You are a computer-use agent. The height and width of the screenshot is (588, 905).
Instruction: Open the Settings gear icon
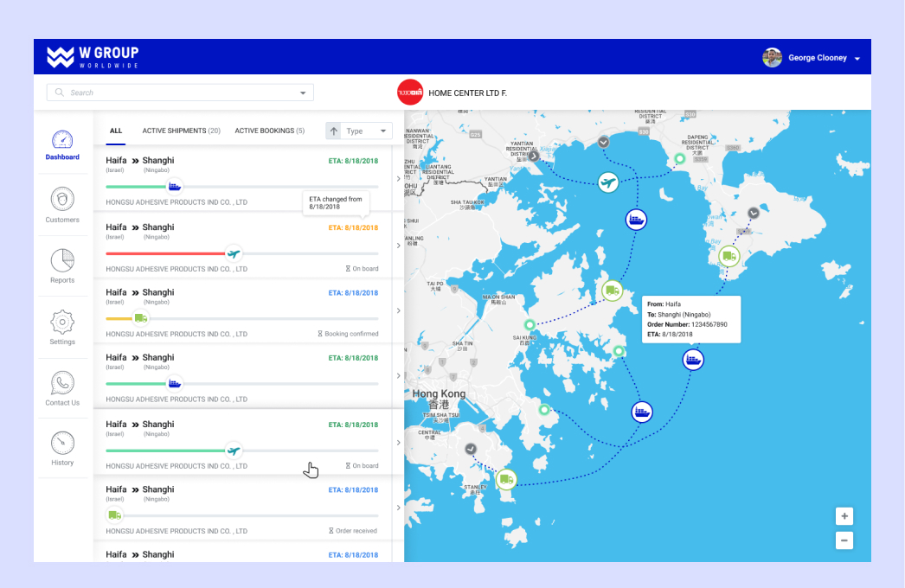(x=62, y=322)
